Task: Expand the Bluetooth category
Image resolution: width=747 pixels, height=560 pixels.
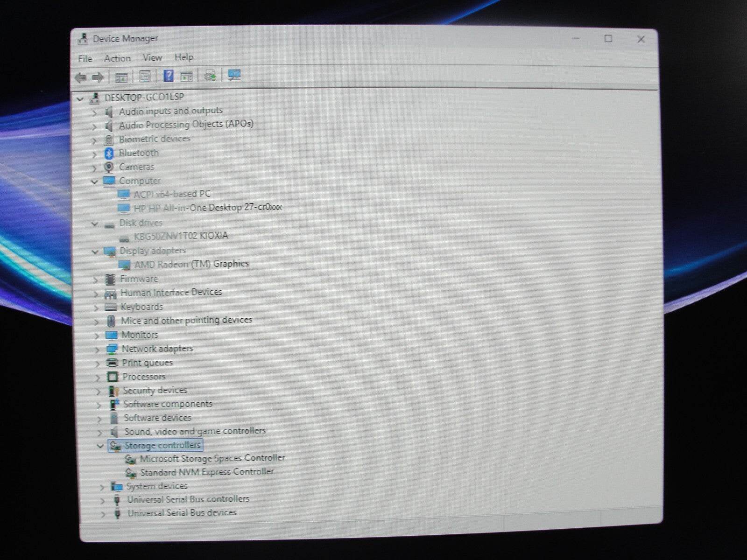Action: pyautogui.click(x=94, y=154)
